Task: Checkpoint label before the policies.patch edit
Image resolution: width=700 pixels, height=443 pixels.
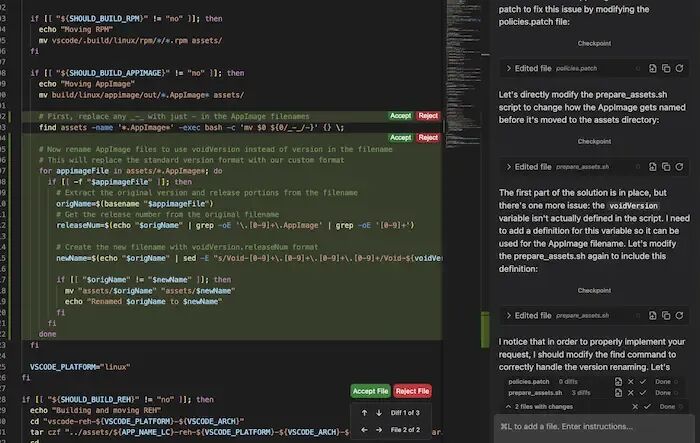Action: (x=594, y=43)
